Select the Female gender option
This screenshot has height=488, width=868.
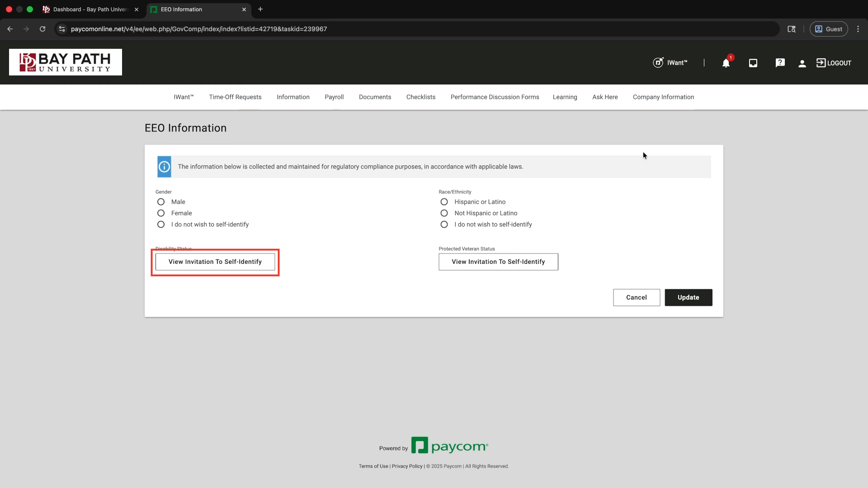(161, 213)
